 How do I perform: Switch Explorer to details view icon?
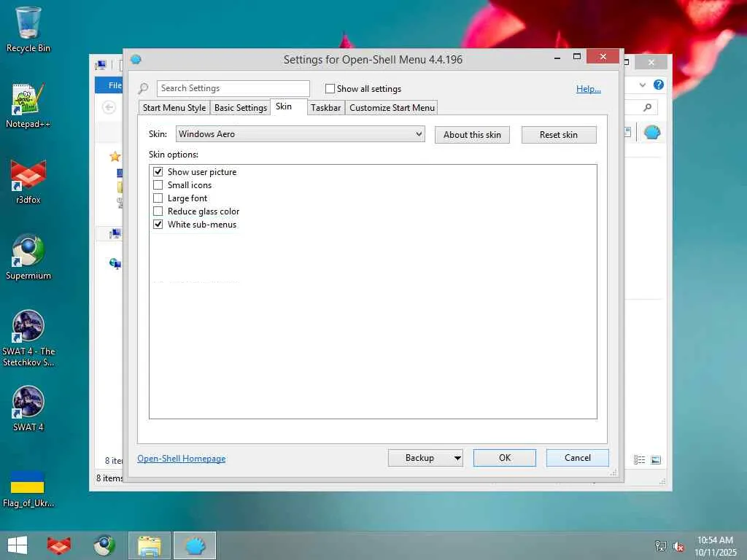639,459
